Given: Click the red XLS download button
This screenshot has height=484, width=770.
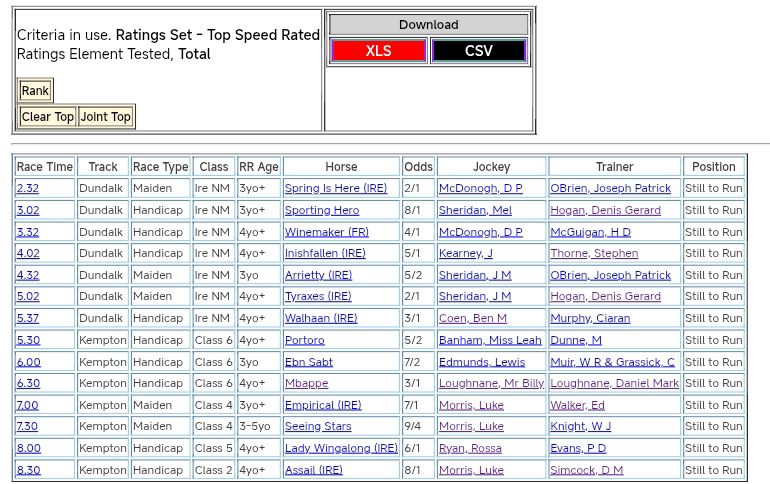Looking at the screenshot, I should coord(378,51).
